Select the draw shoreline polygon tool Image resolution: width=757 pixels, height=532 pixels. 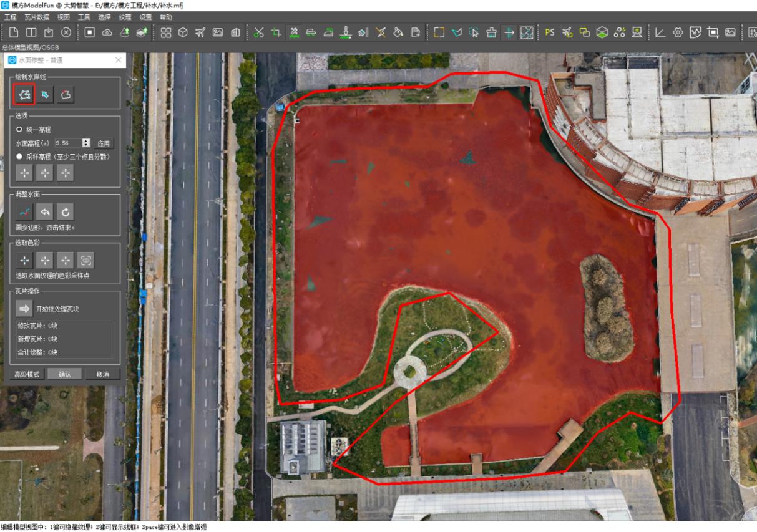click(24, 94)
